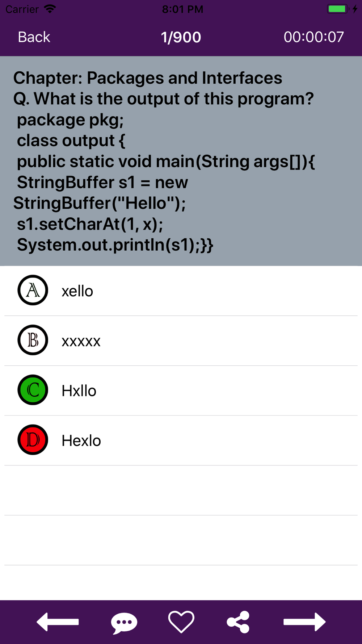Tap the question text panel
The width and height of the screenshot is (362, 644).
181,161
